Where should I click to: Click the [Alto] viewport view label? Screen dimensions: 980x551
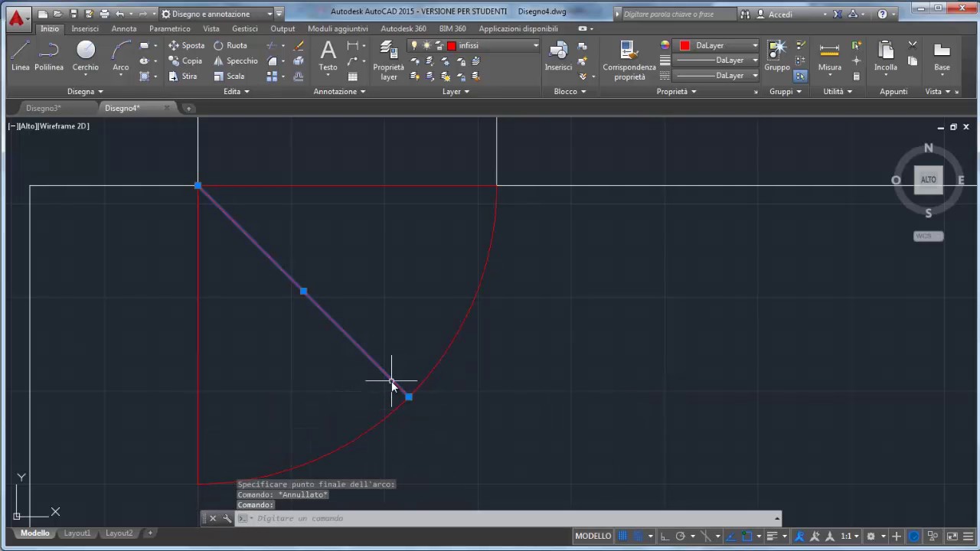[x=27, y=126]
